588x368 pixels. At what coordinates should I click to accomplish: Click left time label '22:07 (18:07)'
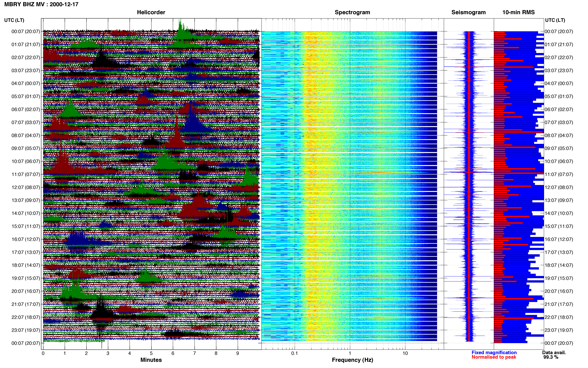click(x=26, y=317)
